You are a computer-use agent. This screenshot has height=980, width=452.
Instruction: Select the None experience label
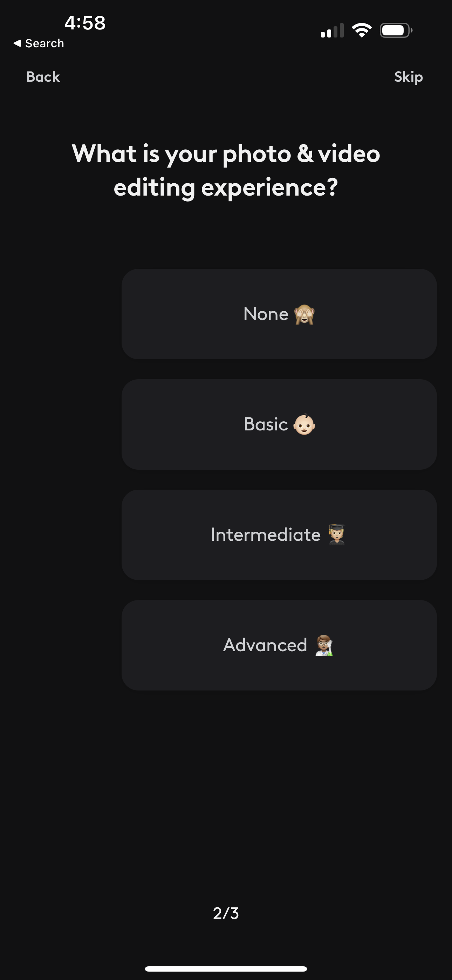(266, 314)
